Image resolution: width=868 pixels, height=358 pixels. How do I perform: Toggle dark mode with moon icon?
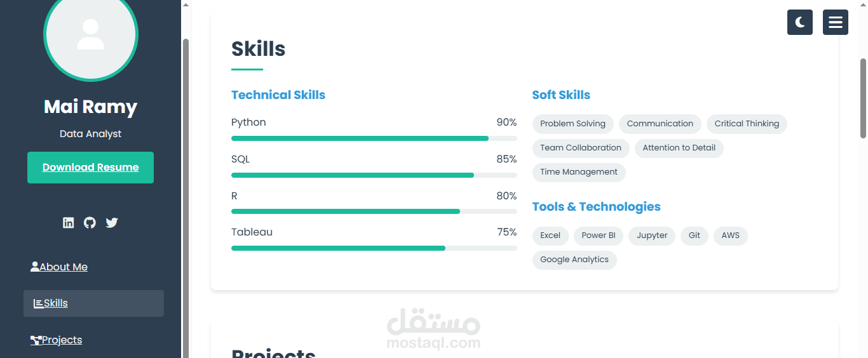799,22
